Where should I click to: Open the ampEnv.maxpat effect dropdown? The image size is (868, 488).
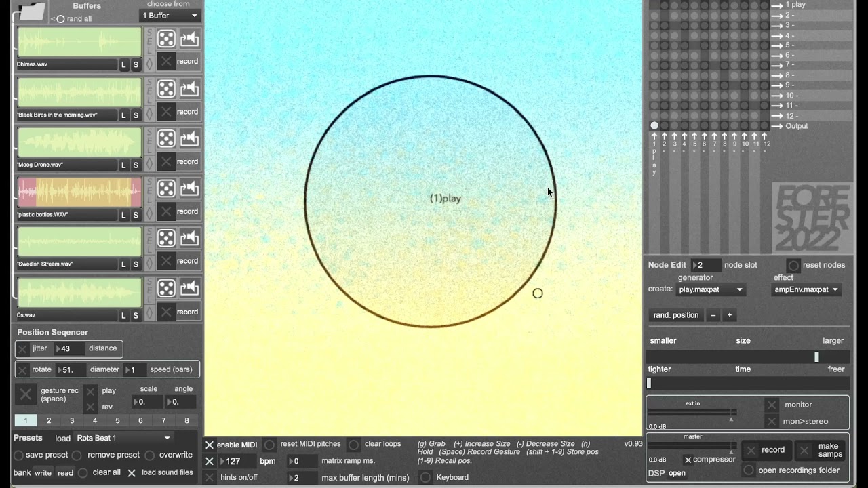[x=806, y=289]
